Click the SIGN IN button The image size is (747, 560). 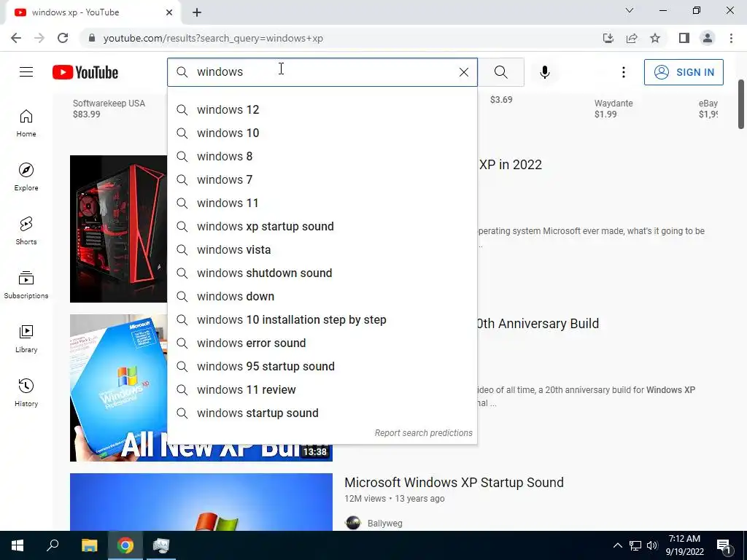(684, 72)
